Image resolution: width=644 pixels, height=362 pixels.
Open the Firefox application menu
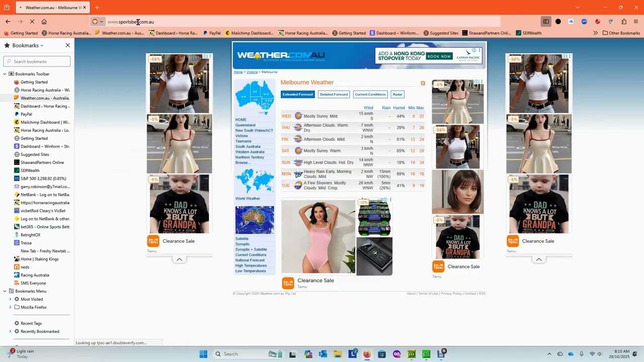[636, 22]
